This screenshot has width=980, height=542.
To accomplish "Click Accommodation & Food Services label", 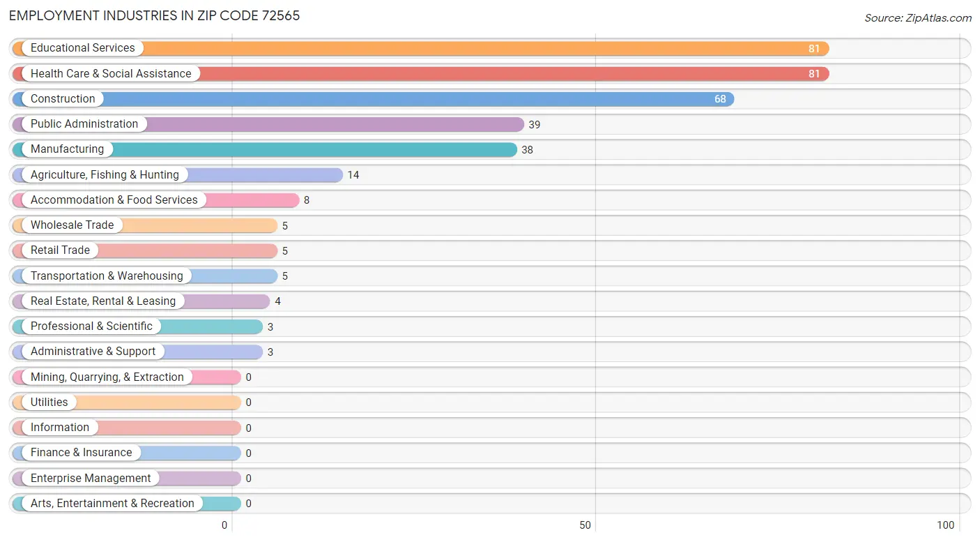I will tap(114, 200).
